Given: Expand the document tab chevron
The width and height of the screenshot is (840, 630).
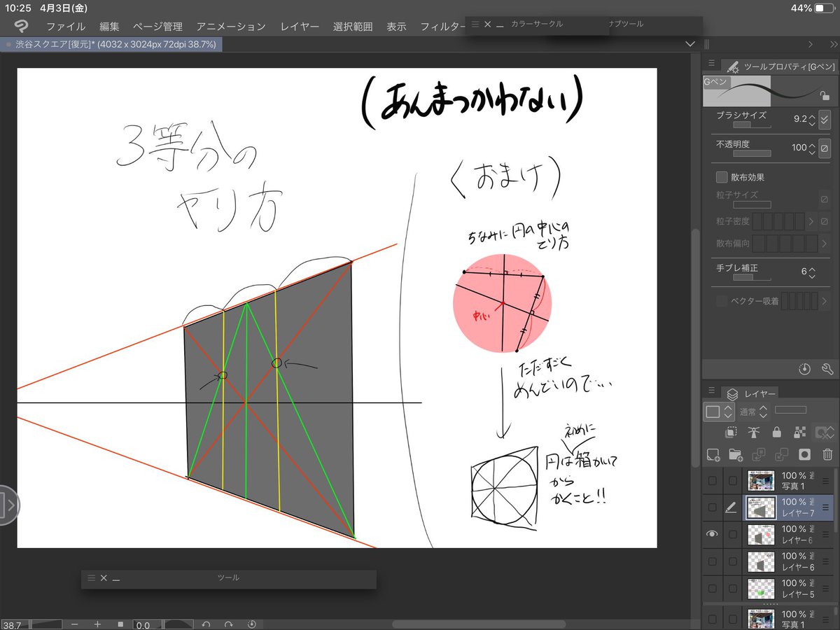Looking at the screenshot, I should point(689,43).
